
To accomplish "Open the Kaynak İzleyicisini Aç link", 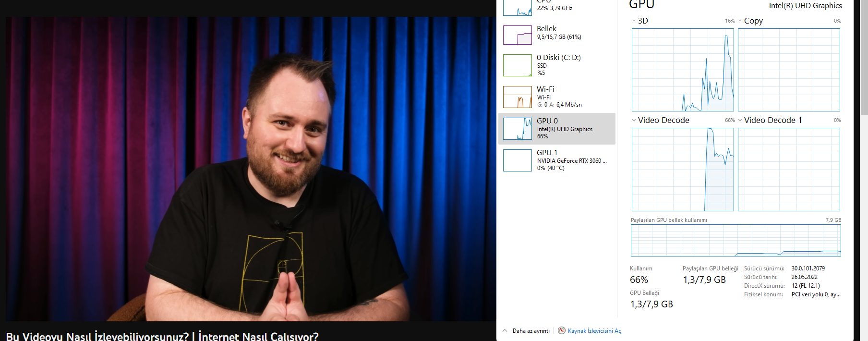I will pos(594,331).
